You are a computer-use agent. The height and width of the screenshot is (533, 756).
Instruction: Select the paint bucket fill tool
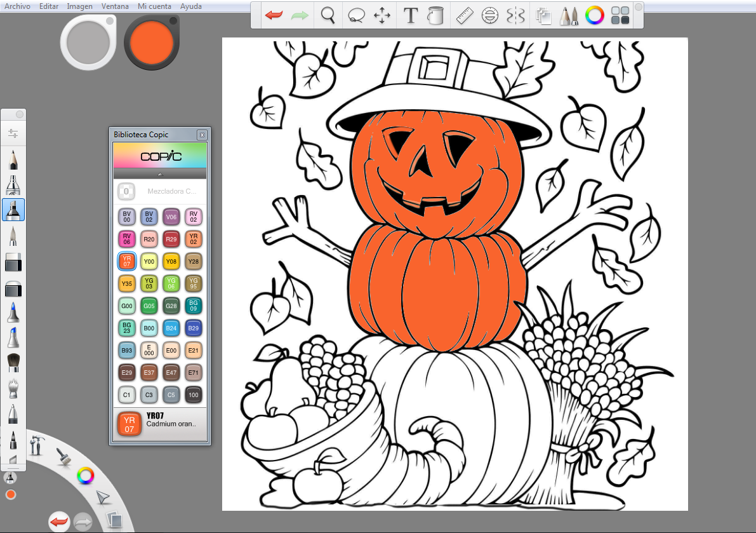[435, 15]
